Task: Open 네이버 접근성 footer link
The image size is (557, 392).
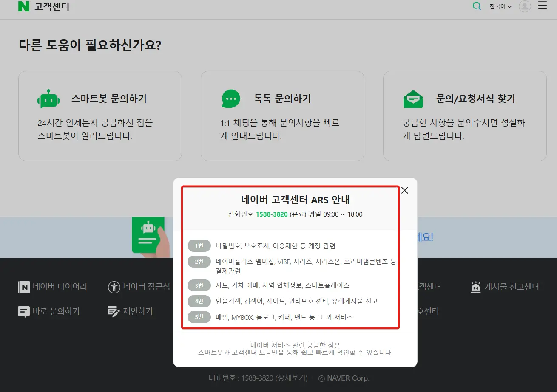Action: tap(147, 287)
